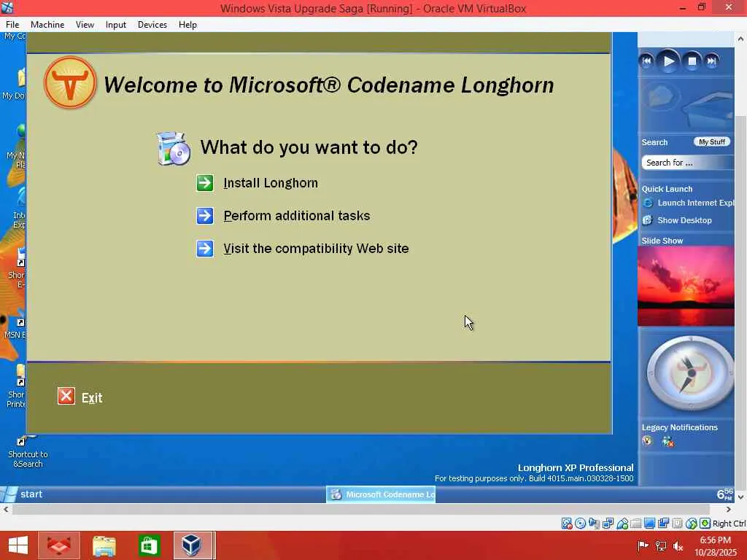Select Perform additional tasks
This screenshot has height=560, width=747.
tap(297, 216)
